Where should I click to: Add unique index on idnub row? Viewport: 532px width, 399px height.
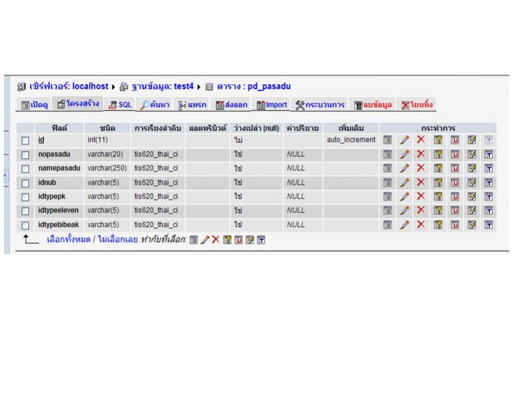click(x=455, y=182)
